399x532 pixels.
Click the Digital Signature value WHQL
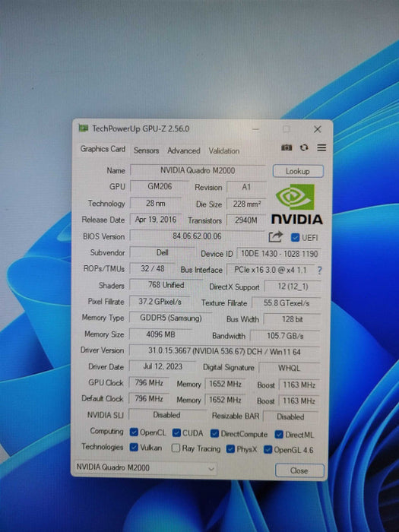coord(289,368)
